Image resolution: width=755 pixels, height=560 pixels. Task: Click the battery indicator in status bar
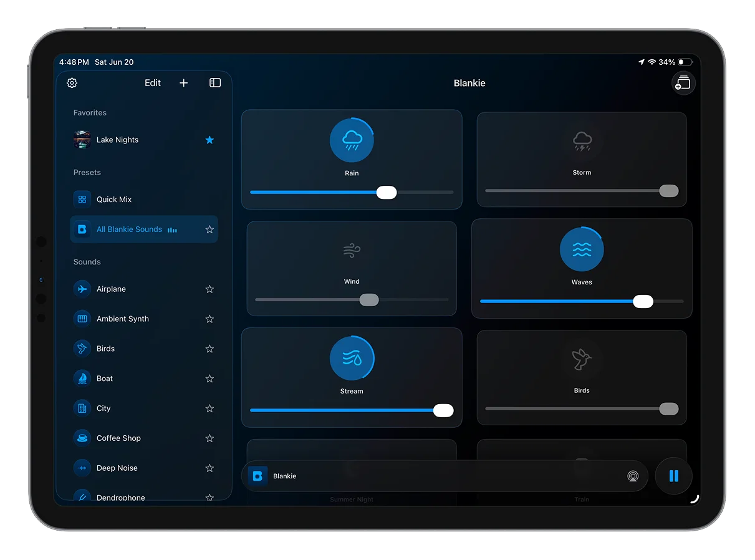click(x=685, y=62)
